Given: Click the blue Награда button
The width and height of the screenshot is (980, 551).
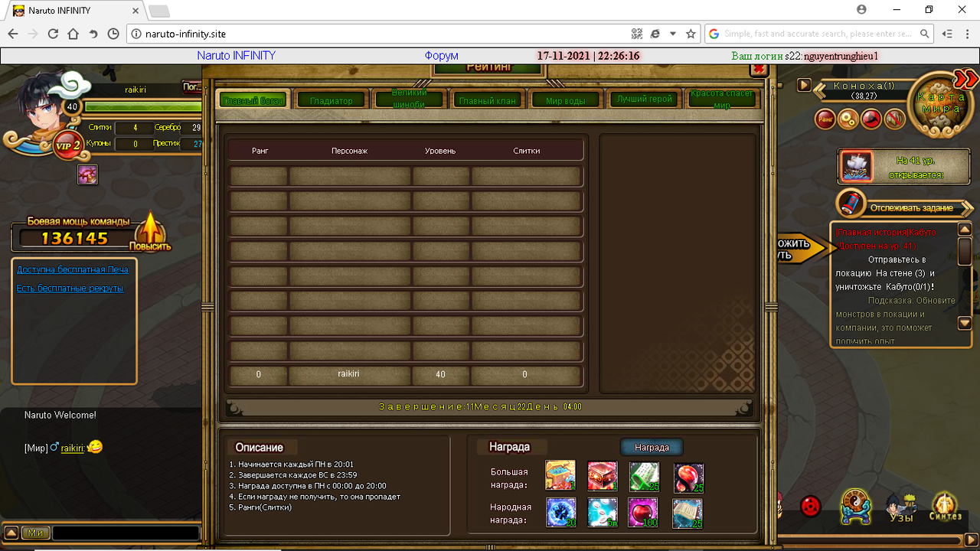Looking at the screenshot, I should (652, 447).
